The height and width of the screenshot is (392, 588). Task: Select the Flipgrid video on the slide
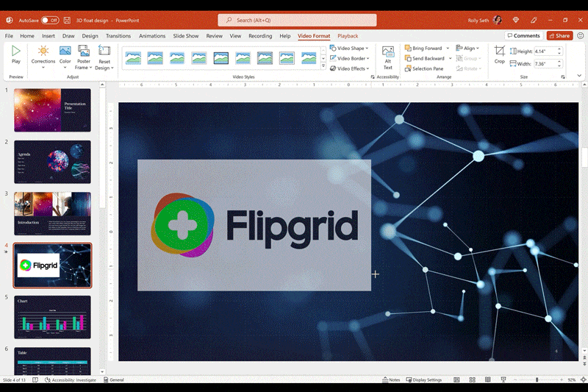[254, 225]
